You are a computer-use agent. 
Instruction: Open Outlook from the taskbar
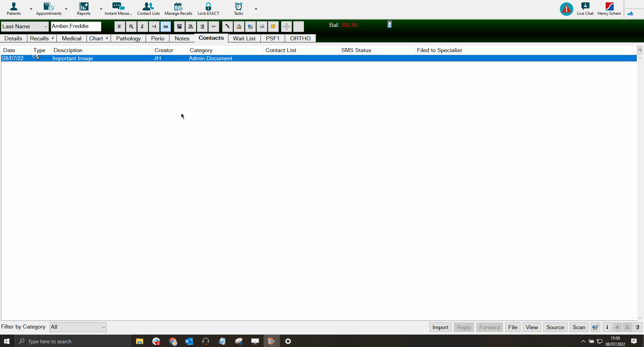[x=189, y=341]
